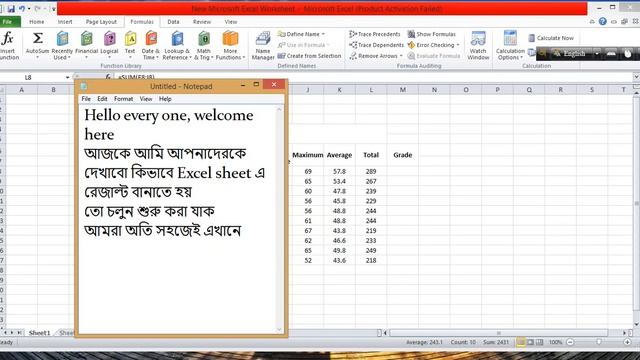
Task: Select column header N
Action: pos(434,90)
